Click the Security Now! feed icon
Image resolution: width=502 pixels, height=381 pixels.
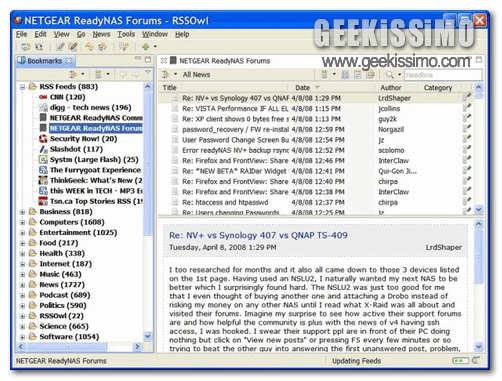coord(43,139)
